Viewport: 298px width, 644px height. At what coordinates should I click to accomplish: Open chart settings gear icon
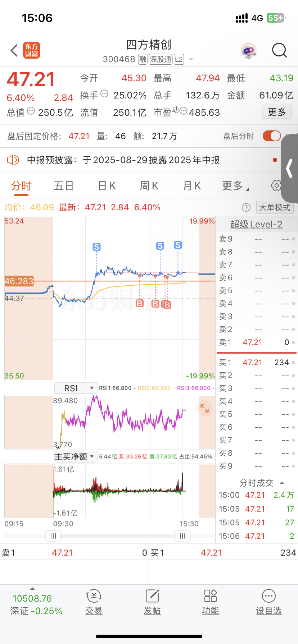(x=276, y=185)
